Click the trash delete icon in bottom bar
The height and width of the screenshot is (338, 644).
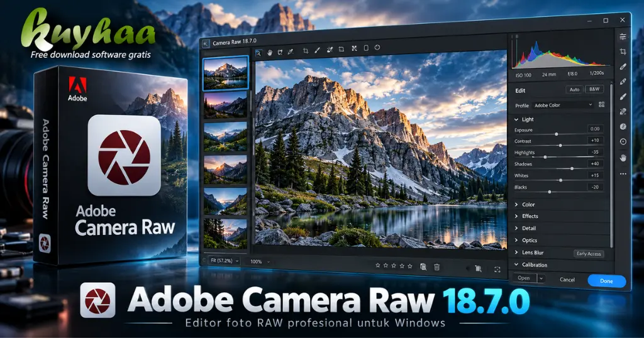[436, 267]
